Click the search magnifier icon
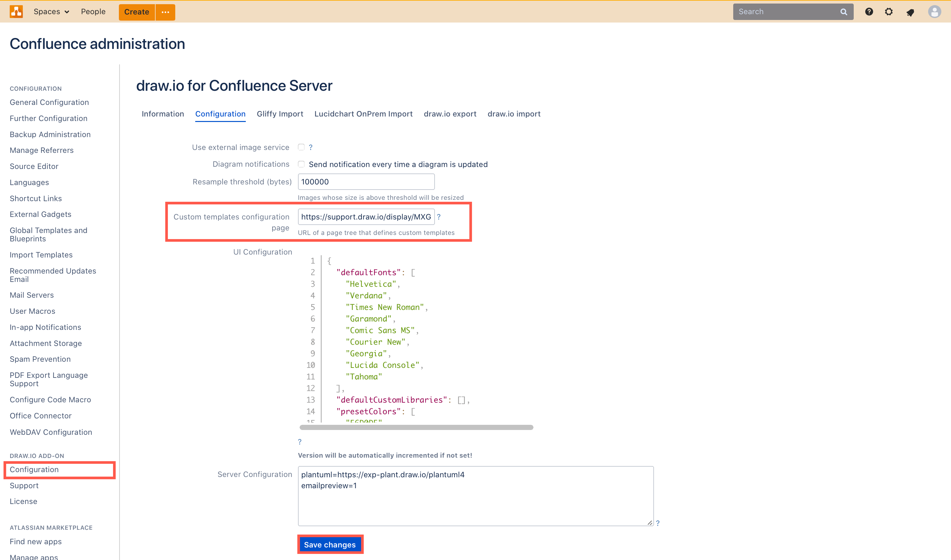 [x=843, y=11]
